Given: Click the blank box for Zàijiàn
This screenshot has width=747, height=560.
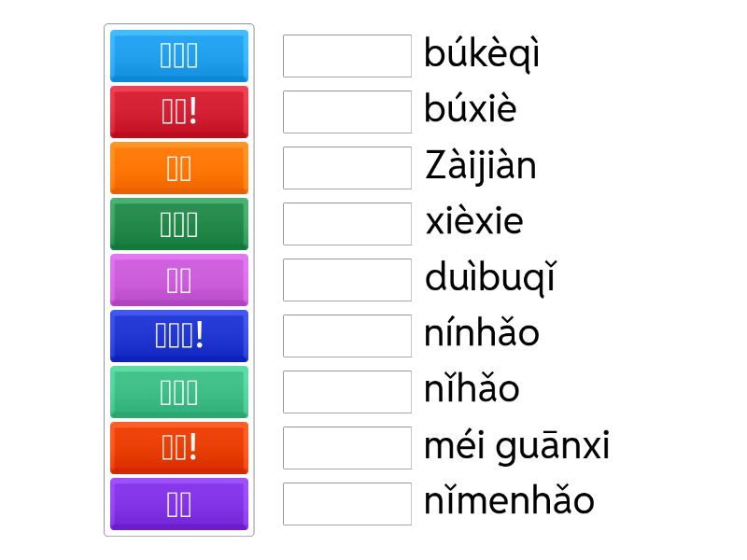Looking at the screenshot, I should pos(347,168).
